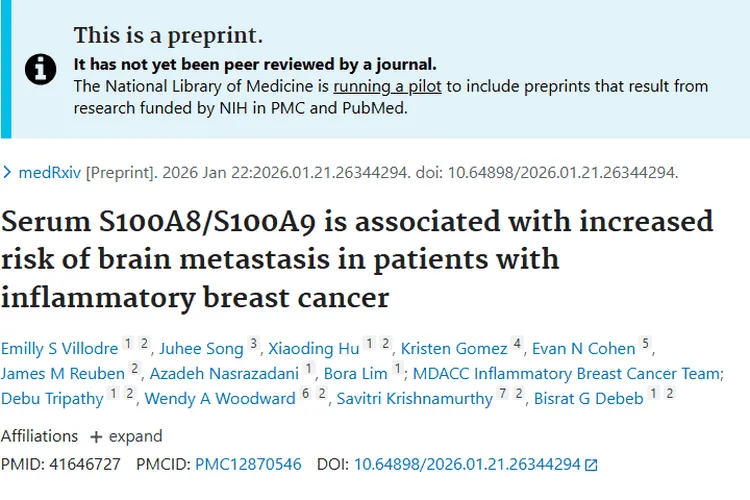
Task: Click the info icon in preprint banner
Action: click(x=40, y=68)
